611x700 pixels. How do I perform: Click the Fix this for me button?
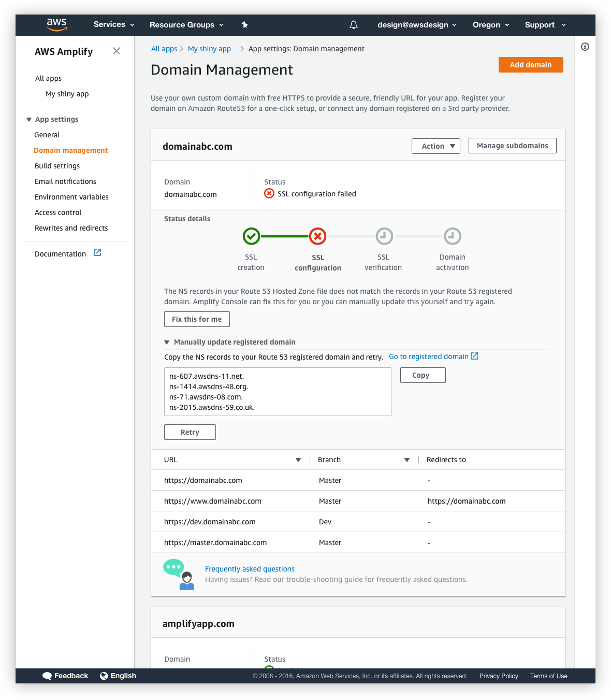click(197, 319)
